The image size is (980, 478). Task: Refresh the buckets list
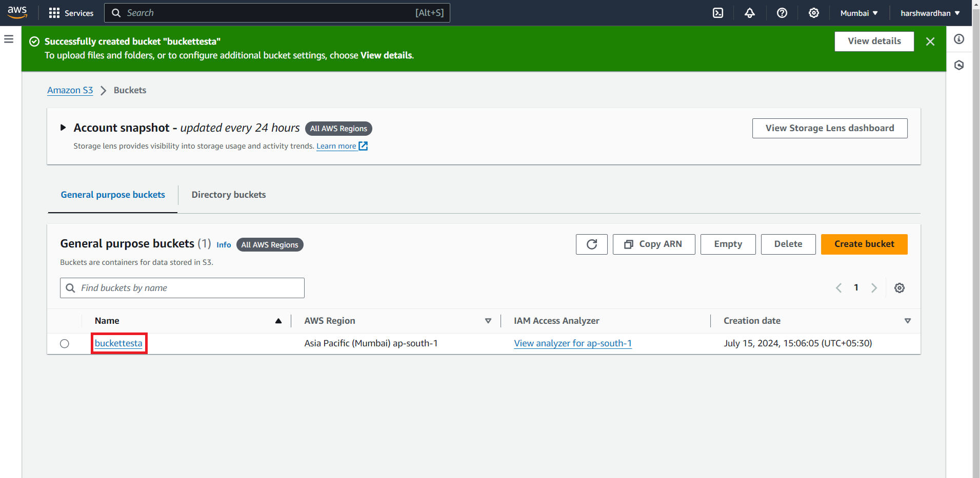[592, 244]
